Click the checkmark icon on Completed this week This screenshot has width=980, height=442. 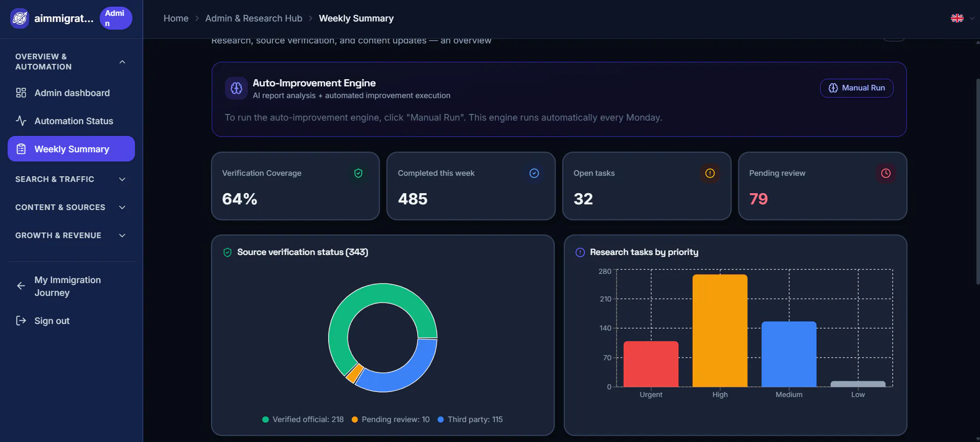click(x=534, y=173)
